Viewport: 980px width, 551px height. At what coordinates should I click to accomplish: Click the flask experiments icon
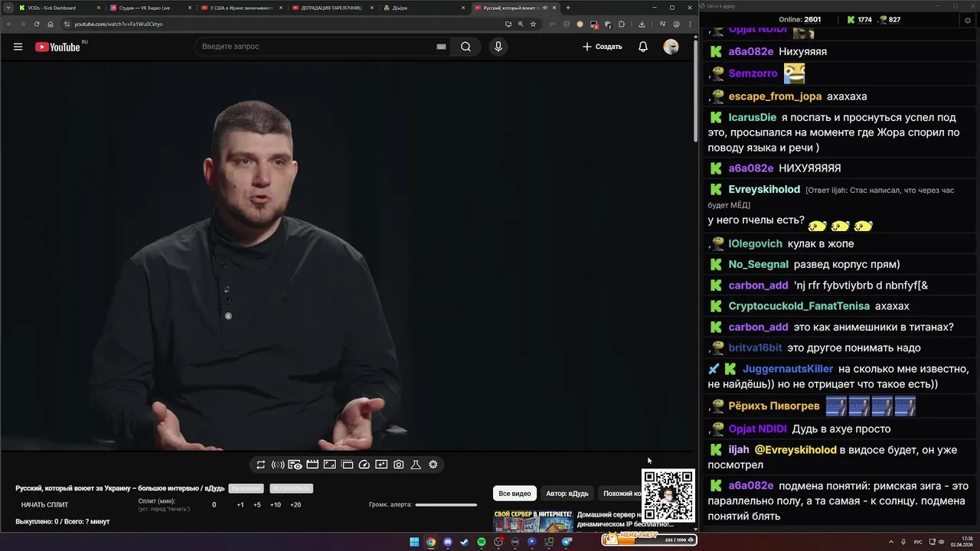point(416,465)
